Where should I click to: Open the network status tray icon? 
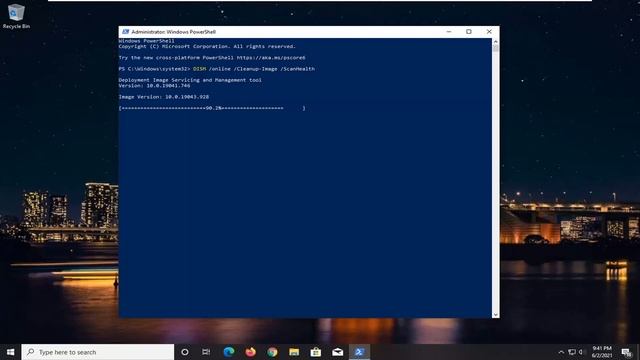pos(572,352)
